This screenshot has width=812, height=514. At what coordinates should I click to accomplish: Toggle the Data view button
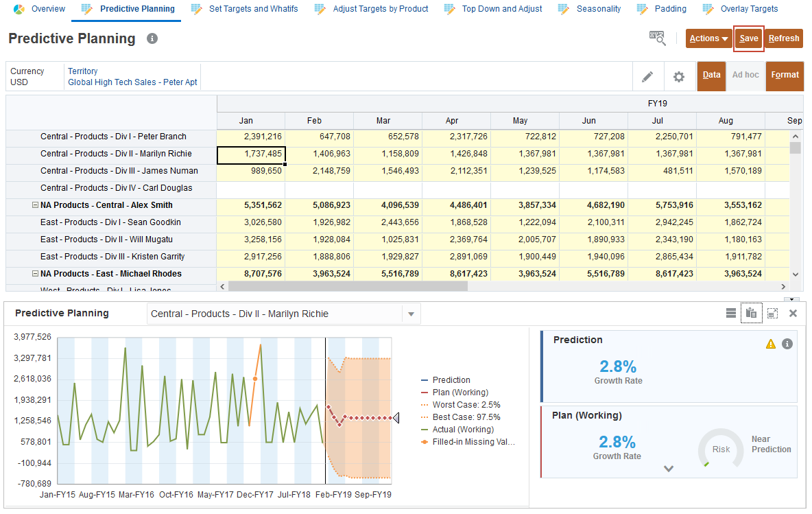711,75
